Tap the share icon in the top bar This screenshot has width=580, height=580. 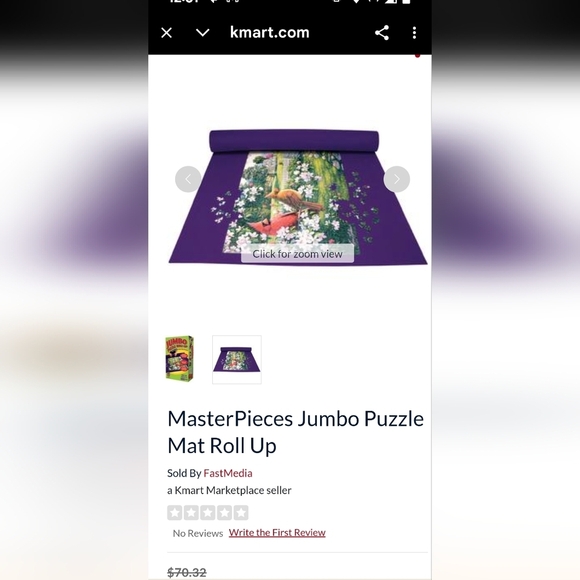[x=382, y=33]
